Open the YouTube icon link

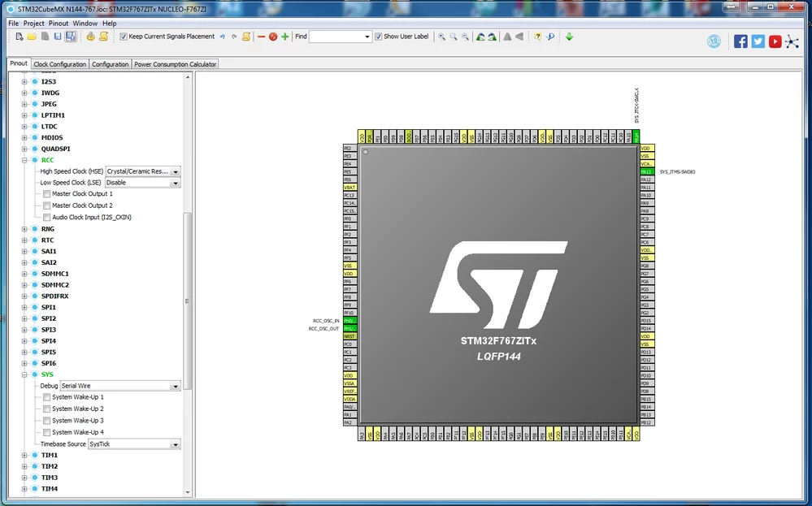[775, 41]
